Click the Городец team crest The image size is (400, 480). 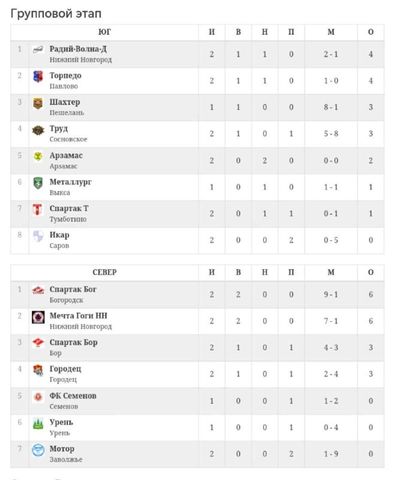(x=38, y=370)
